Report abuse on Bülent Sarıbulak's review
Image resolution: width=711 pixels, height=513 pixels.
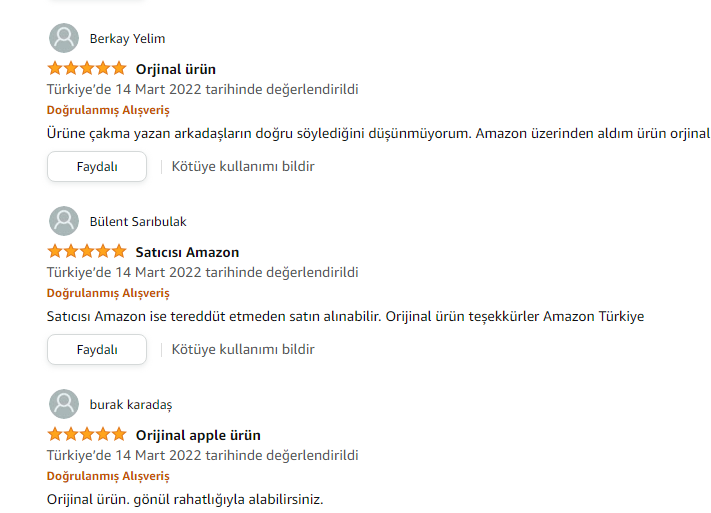(243, 349)
